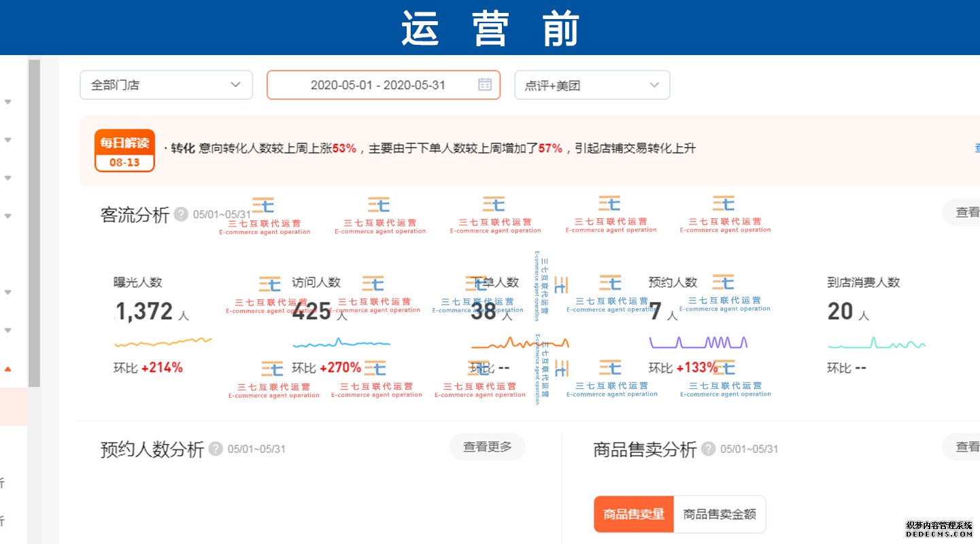This screenshot has height=544, width=980.
Task: Select the 商品售卖金额 tab
Action: point(720,514)
